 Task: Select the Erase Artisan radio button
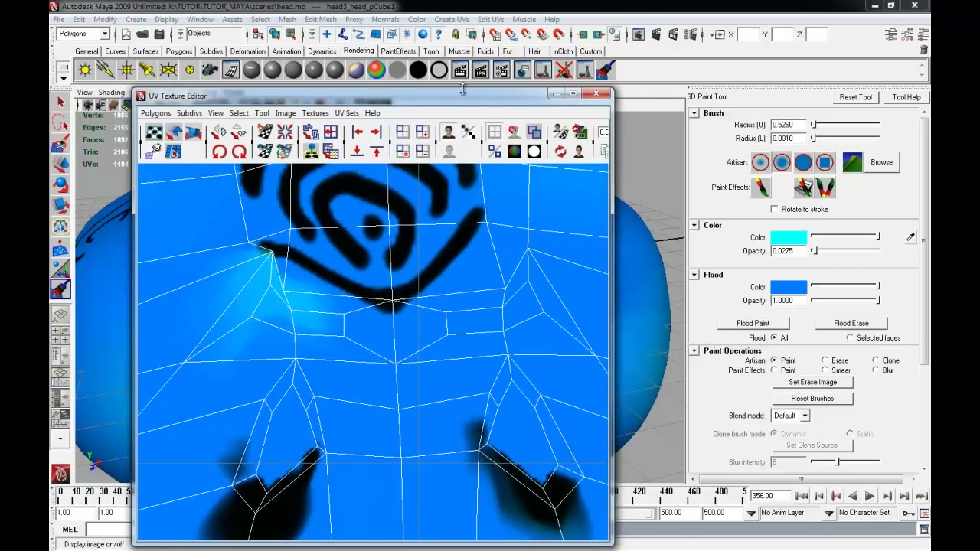click(x=825, y=360)
